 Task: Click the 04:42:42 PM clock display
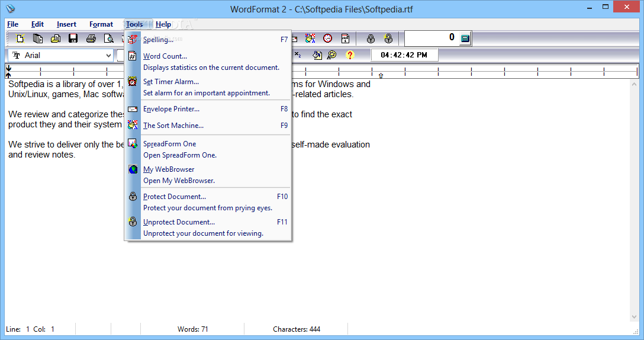404,55
